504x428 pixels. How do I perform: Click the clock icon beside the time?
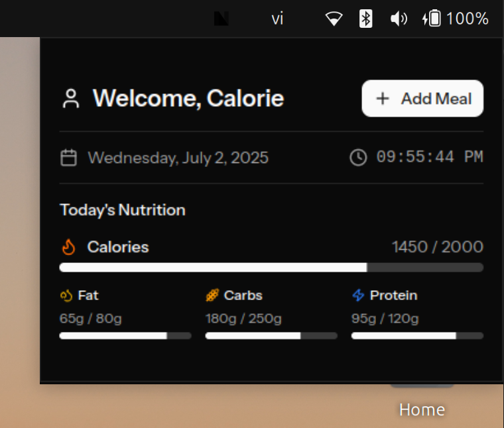[x=358, y=158]
